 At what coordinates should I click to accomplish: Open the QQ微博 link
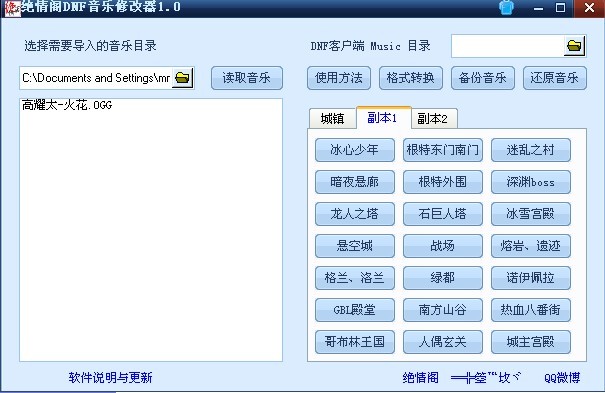click(x=562, y=378)
